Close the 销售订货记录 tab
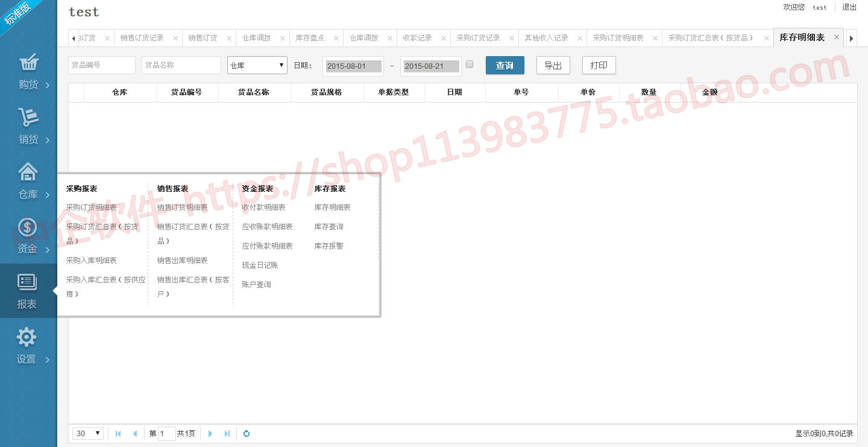 coord(175,38)
